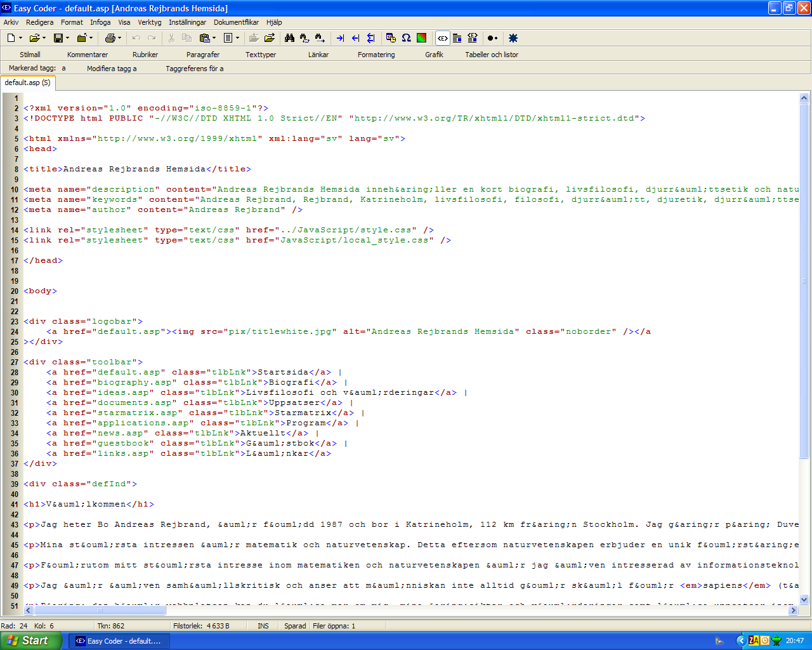This screenshot has height=650, width=812.
Task: Cut selection with the scissors icon
Action: click(171, 38)
